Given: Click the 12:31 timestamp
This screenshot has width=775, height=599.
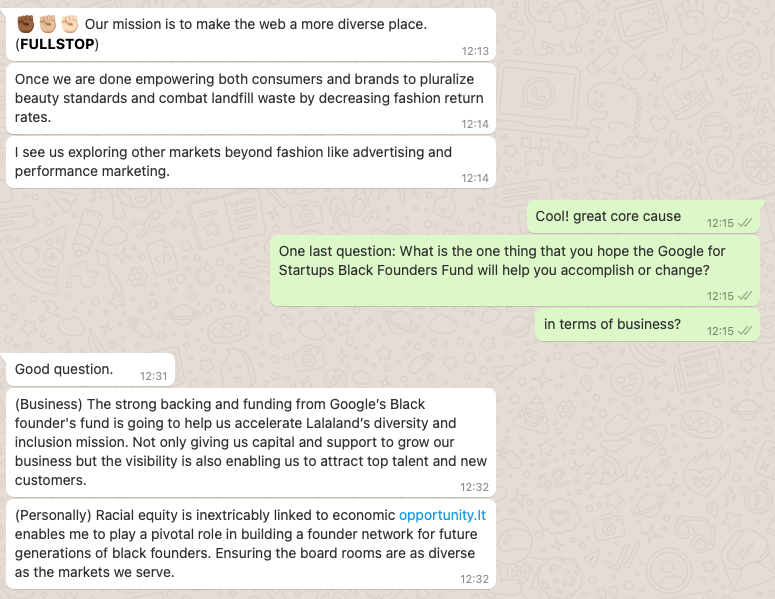Looking at the screenshot, I should click(x=153, y=376).
